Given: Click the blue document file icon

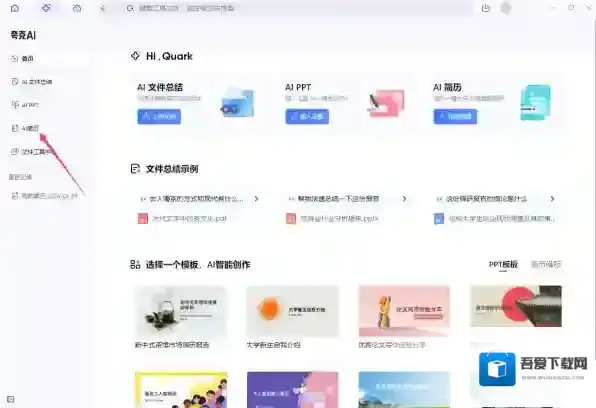Looking at the screenshot, I should (439, 219).
